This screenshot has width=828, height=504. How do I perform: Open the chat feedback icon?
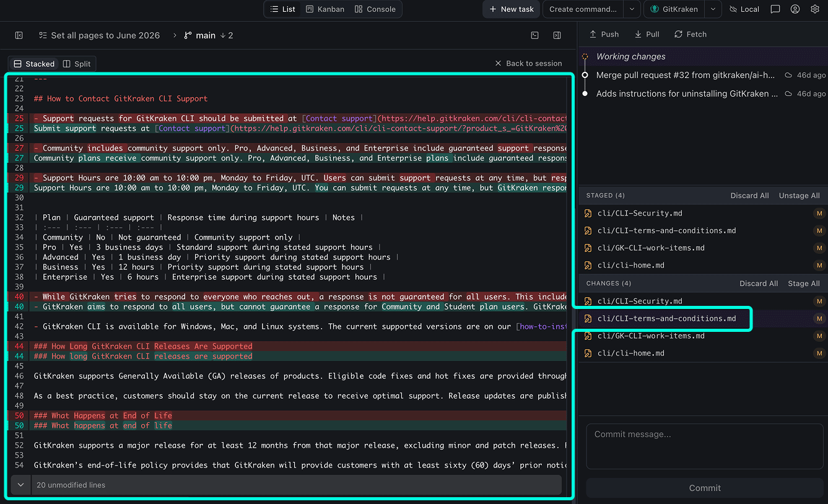tap(775, 9)
